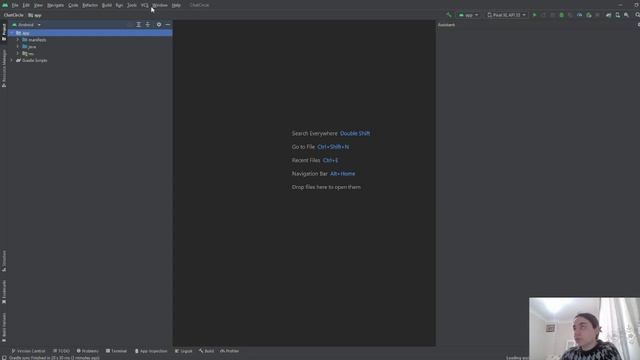Click the Search Everywhere magnifier icon

click(x=637, y=15)
